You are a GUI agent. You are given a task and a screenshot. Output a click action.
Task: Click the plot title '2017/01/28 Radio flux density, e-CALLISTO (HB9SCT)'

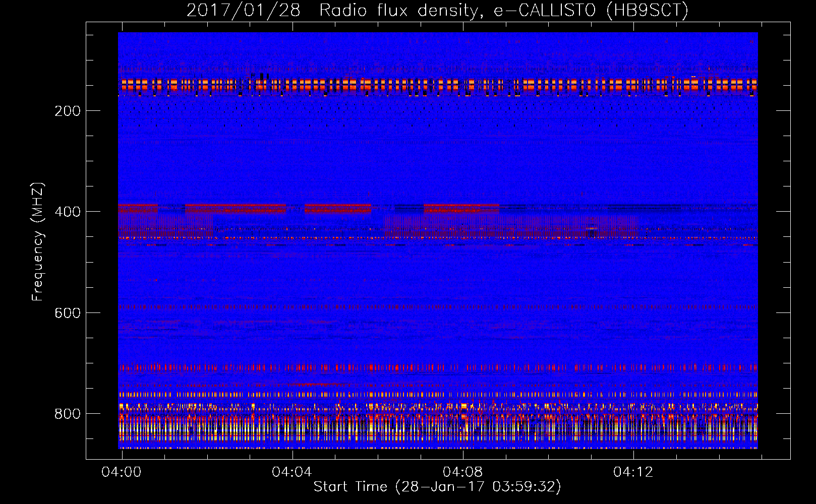click(x=437, y=11)
